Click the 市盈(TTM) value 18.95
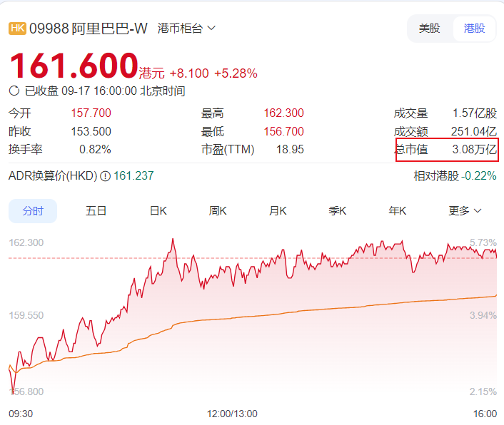Screen dimensions: 504x425 tap(290, 149)
